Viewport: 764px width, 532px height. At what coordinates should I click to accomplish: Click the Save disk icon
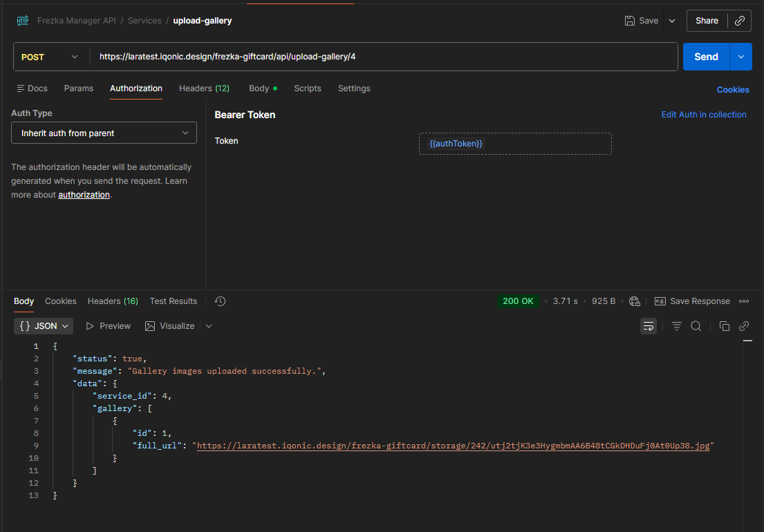point(629,21)
